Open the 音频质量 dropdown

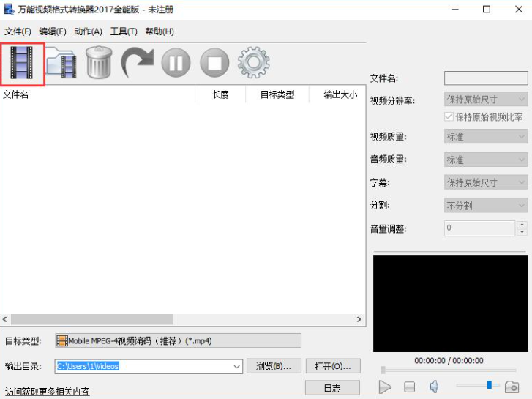486,160
